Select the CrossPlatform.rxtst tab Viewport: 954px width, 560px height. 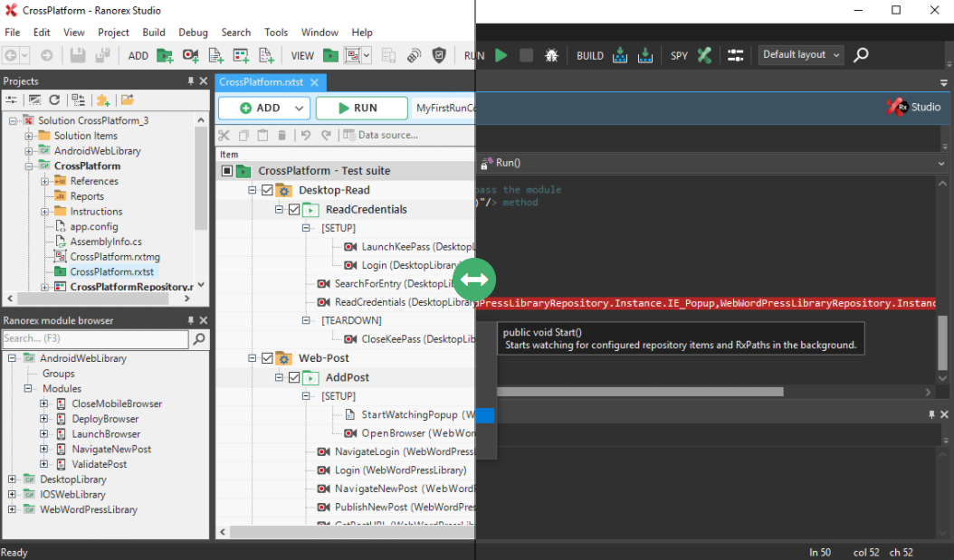click(x=262, y=81)
